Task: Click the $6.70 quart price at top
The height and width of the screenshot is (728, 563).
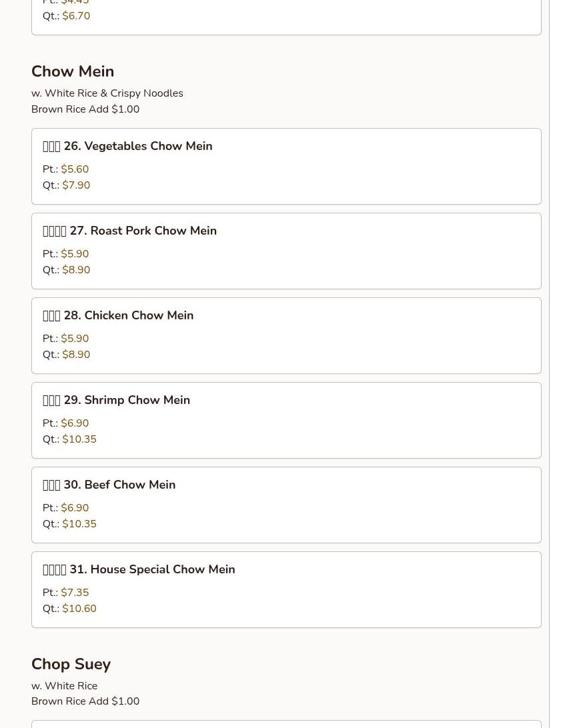Action: [x=76, y=16]
